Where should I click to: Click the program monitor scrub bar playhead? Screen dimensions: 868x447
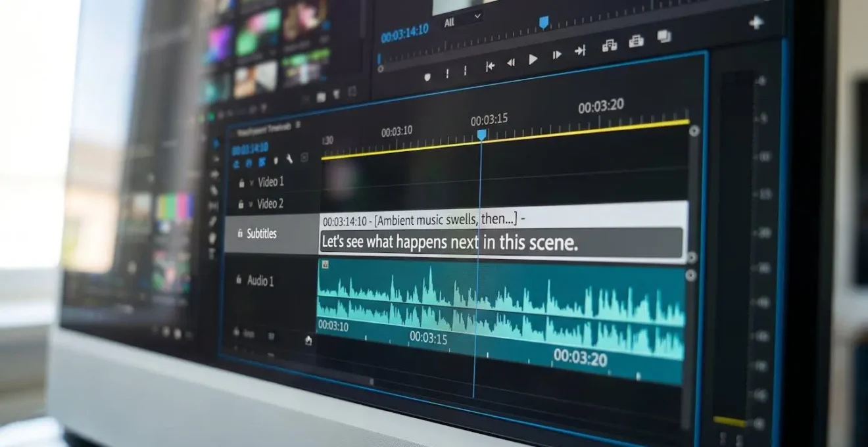point(544,22)
